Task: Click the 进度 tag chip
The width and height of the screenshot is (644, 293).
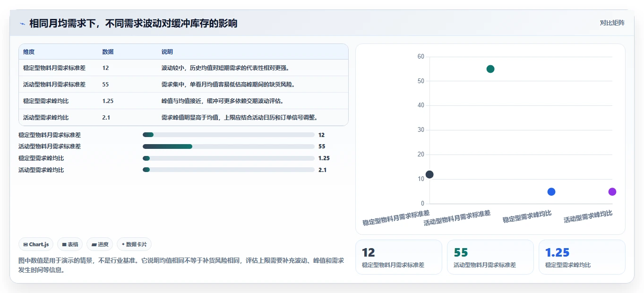Action: (100, 244)
